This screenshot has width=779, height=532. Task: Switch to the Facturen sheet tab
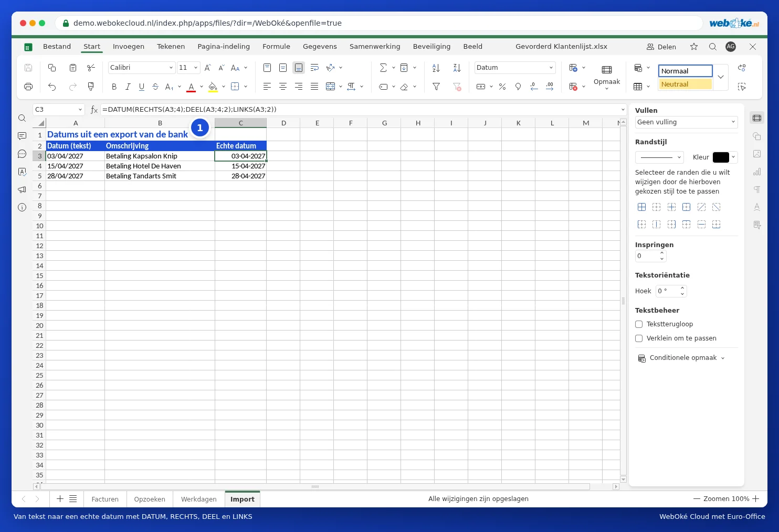point(105,499)
